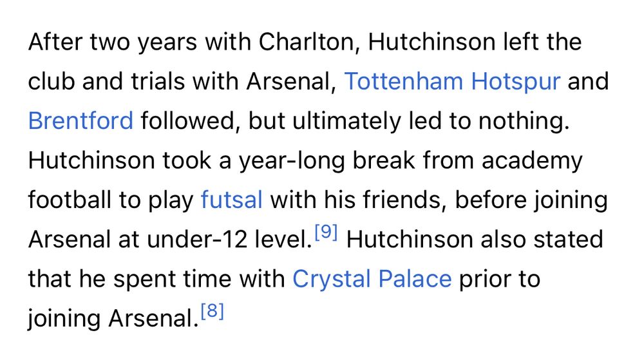
Task: Open the Brentford link
Action: [x=80, y=121]
